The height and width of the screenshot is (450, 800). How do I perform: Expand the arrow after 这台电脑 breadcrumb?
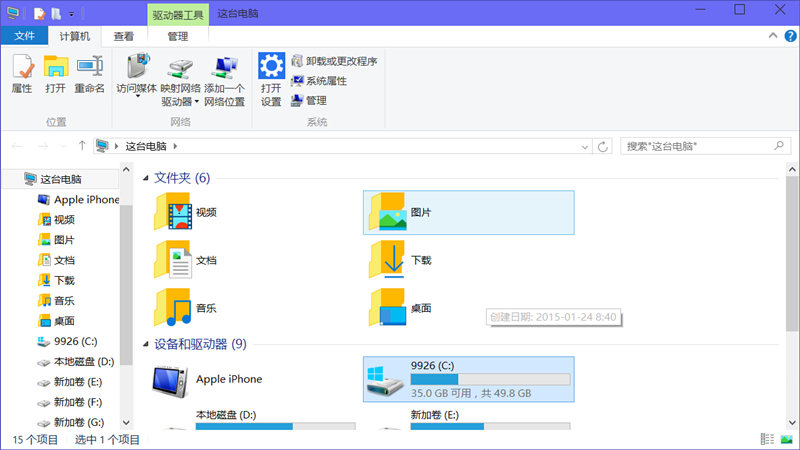tap(175, 146)
